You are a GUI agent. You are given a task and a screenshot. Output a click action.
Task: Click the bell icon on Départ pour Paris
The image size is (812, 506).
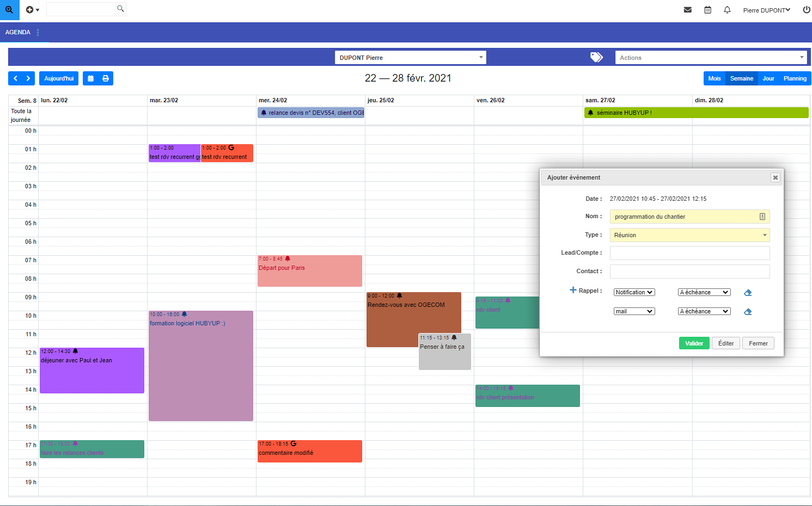(288, 258)
